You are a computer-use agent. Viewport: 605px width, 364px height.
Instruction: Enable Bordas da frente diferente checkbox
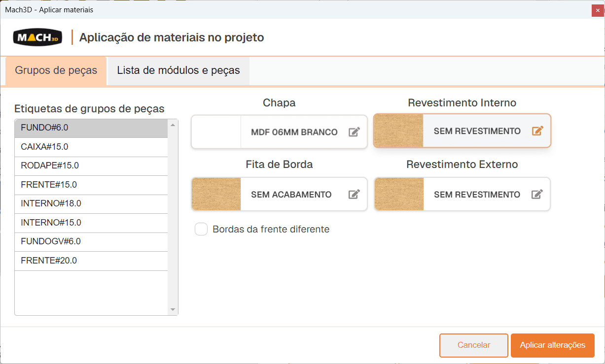201,229
